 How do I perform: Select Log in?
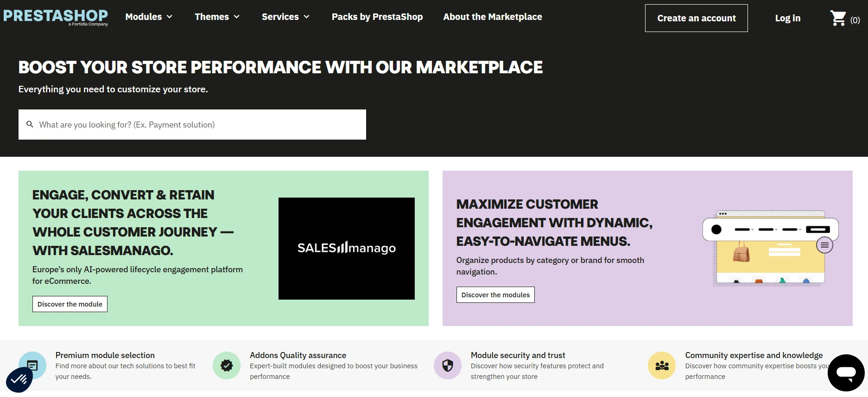(x=787, y=18)
